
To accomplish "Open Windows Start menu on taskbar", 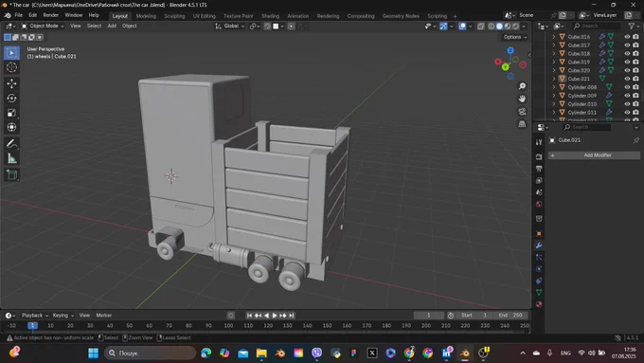I will pos(93,354).
